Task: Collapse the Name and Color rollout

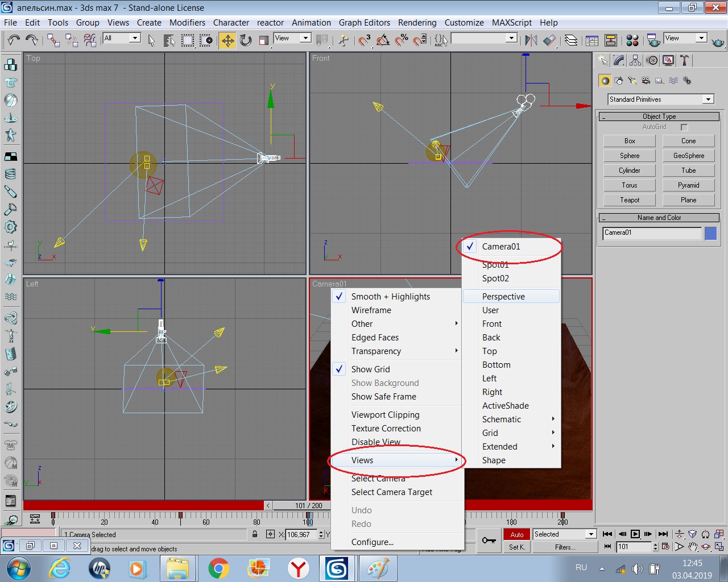Action: pos(659,218)
